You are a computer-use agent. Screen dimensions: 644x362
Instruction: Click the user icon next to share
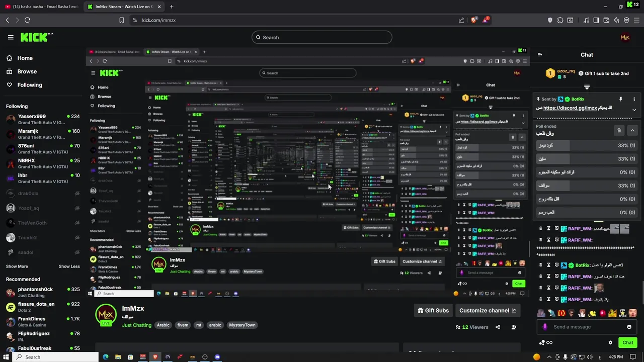point(514,327)
